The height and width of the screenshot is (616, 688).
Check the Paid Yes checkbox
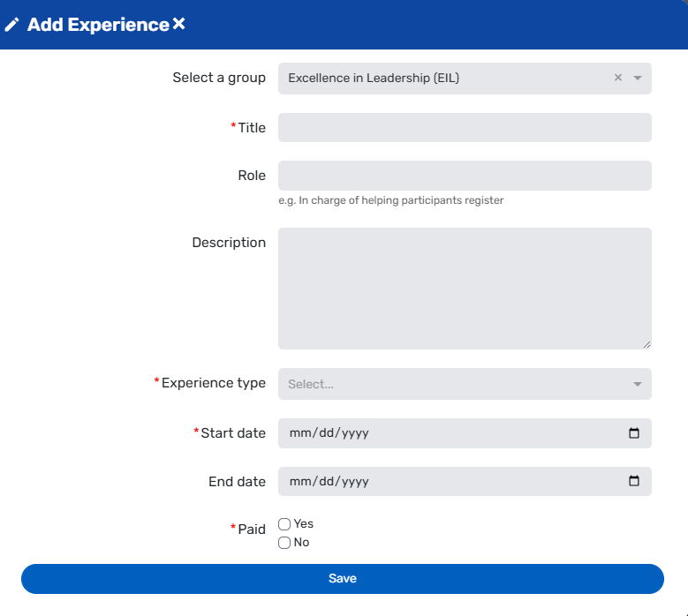(x=284, y=524)
